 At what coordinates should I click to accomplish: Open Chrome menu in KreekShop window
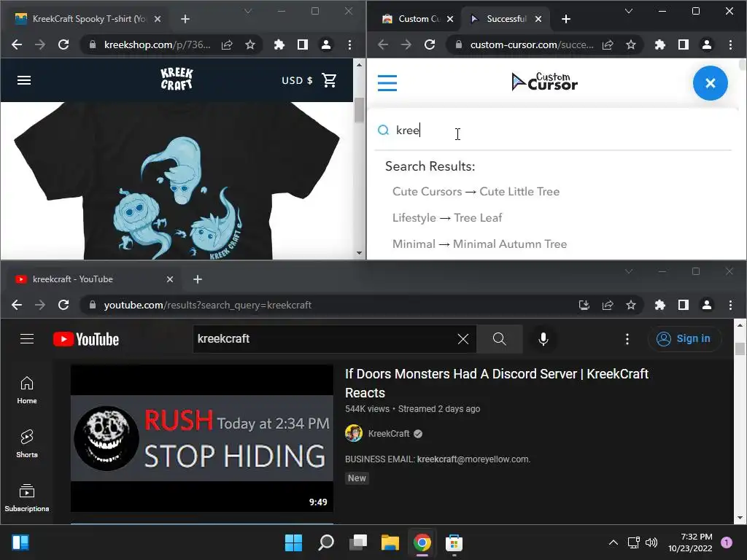tap(349, 44)
